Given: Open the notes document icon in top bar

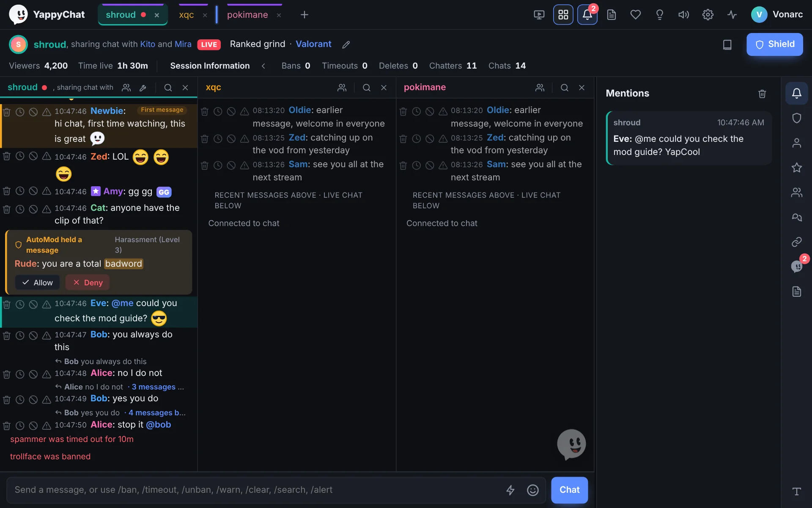Looking at the screenshot, I should (611, 15).
